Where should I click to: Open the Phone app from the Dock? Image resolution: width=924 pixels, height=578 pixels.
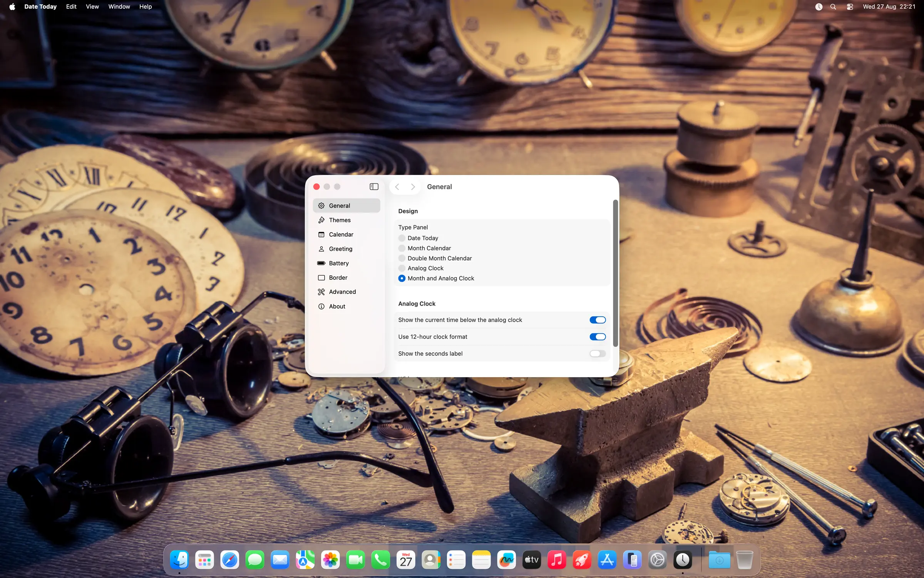coord(381,560)
